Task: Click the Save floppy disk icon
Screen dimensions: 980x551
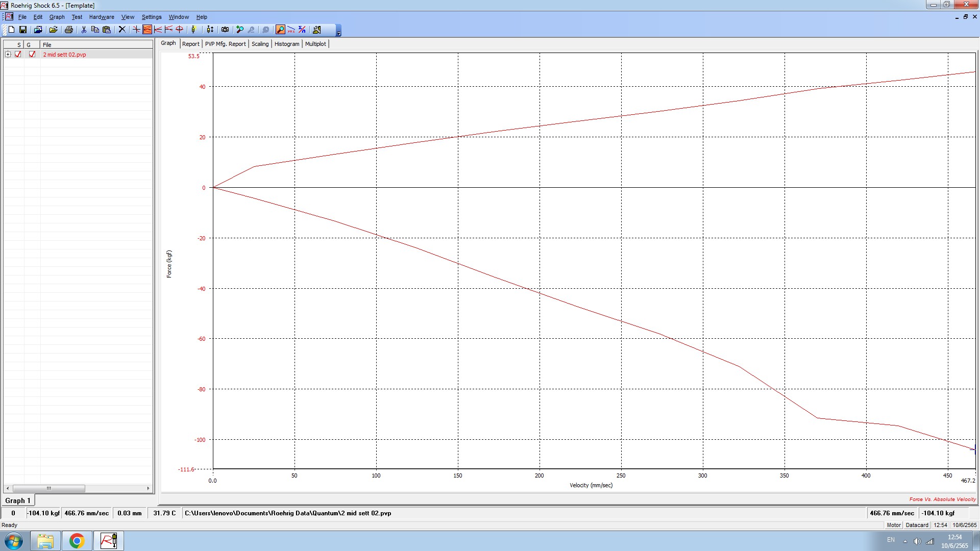Action: click(x=23, y=30)
